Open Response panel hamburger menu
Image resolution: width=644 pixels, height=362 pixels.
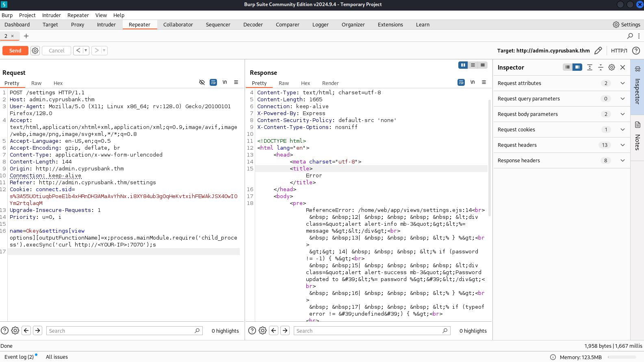(484, 82)
